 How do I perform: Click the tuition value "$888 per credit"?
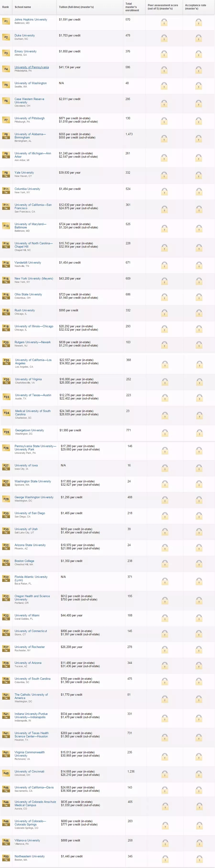pos(70,840)
